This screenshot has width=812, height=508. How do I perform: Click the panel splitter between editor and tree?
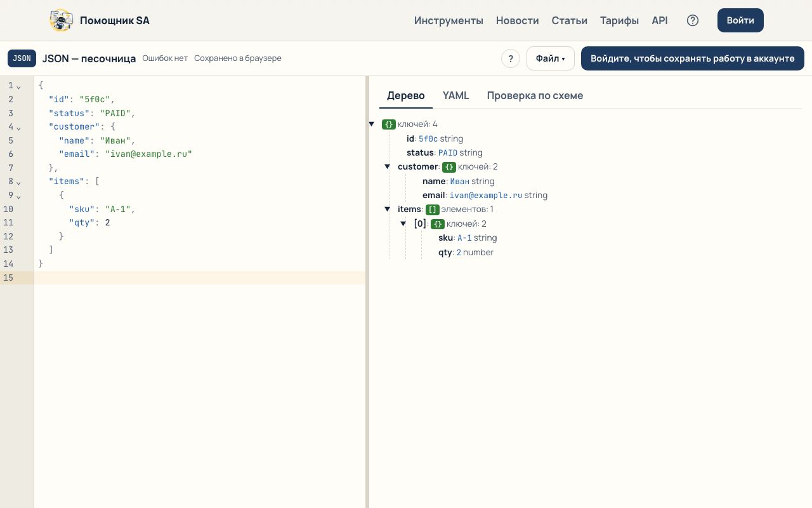click(367, 292)
